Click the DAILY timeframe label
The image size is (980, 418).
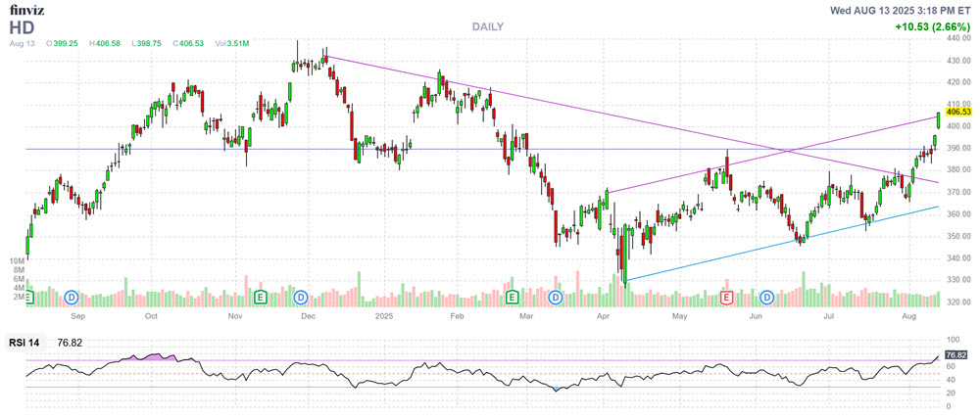tap(487, 26)
